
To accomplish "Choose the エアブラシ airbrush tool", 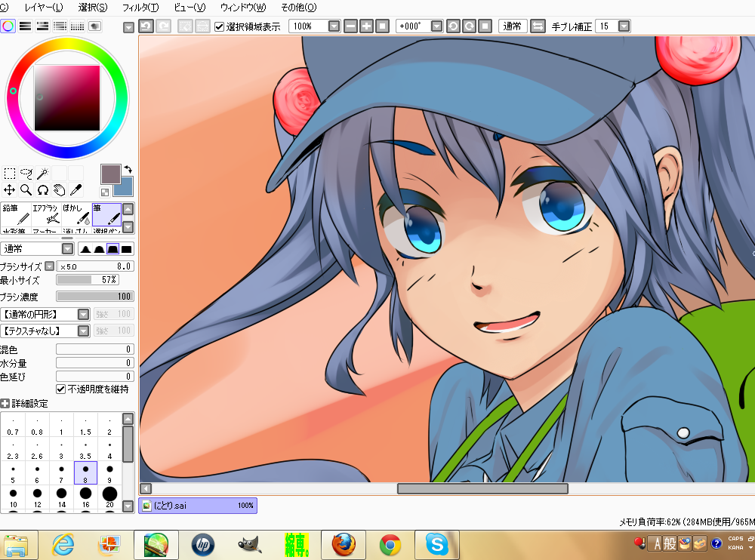I will [46, 215].
